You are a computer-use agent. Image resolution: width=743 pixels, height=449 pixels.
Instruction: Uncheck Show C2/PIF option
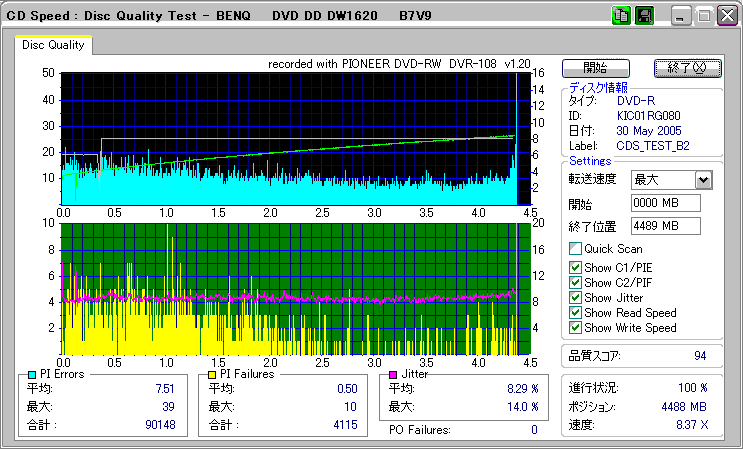tap(575, 282)
